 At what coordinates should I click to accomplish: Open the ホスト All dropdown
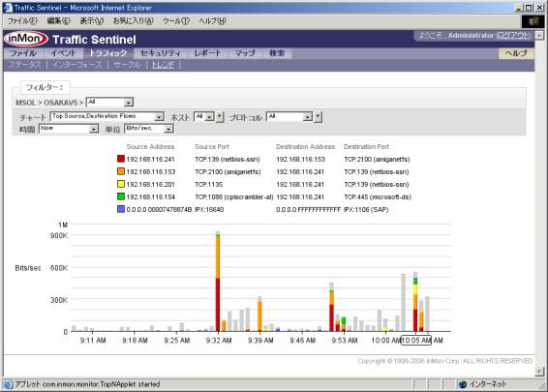point(204,116)
